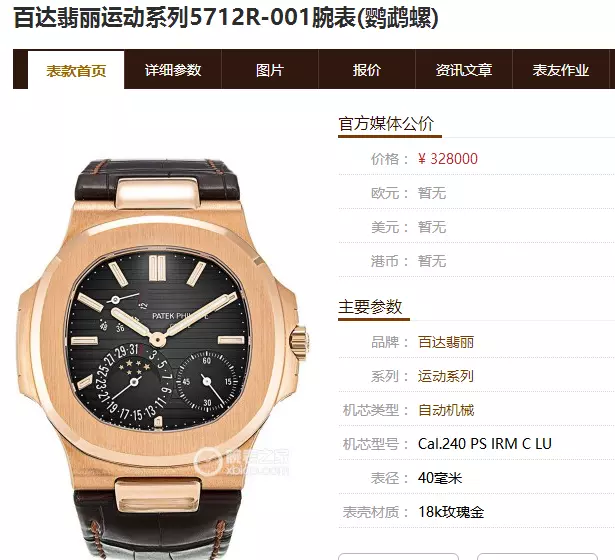Image resolution: width=615 pixels, height=560 pixels.
Task: Click the 官方媒体公价 section heading
Action: coord(386,124)
